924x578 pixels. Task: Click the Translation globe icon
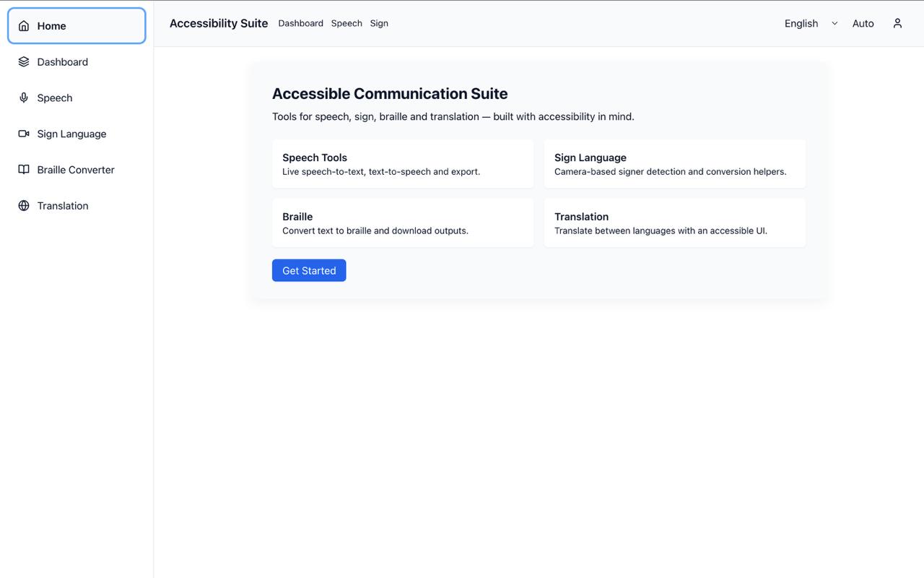tap(24, 206)
